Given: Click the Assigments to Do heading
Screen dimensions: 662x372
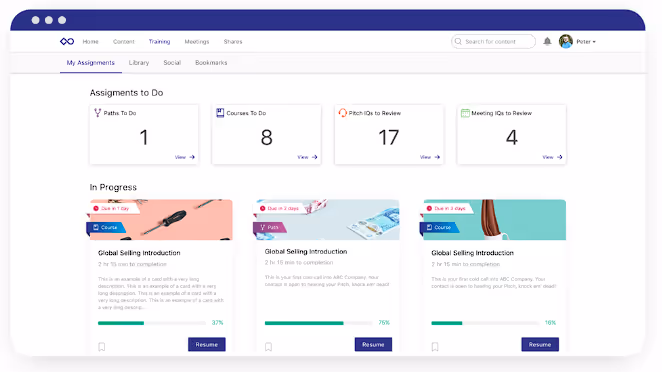Looking at the screenshot, I should pyautogui.click(x=126, y=93).
